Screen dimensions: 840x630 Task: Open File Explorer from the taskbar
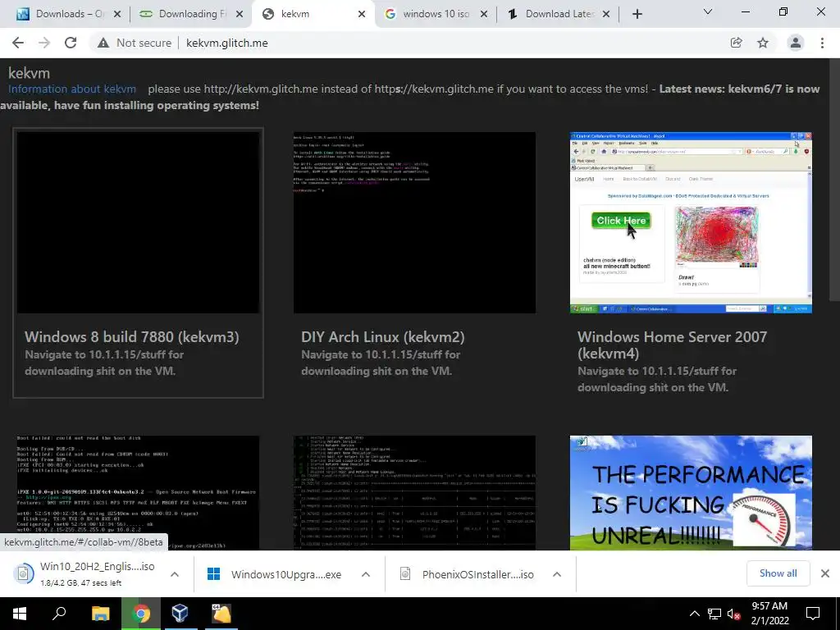pos(100,614)
